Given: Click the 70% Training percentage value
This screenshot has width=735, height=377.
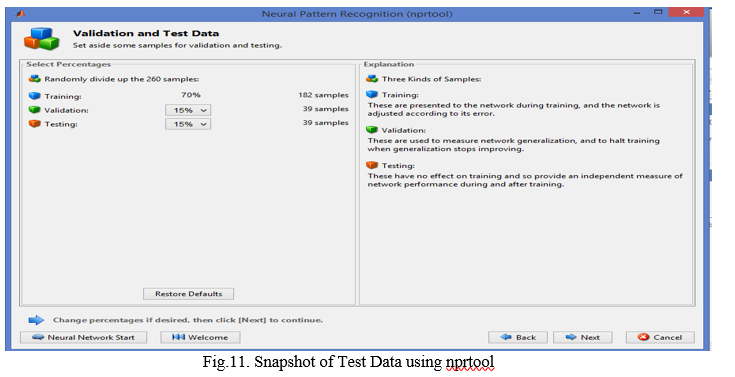Looking at the screenshot, I should click(191, 95).
